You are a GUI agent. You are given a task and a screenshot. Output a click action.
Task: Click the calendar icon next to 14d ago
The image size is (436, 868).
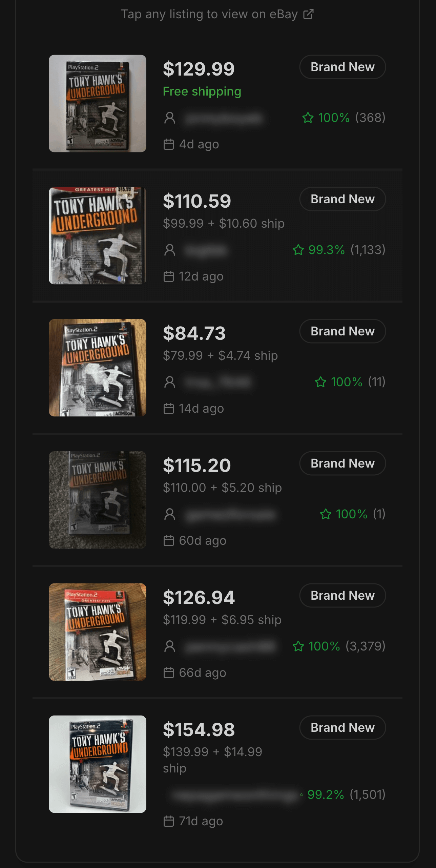[x=169, y=409]
